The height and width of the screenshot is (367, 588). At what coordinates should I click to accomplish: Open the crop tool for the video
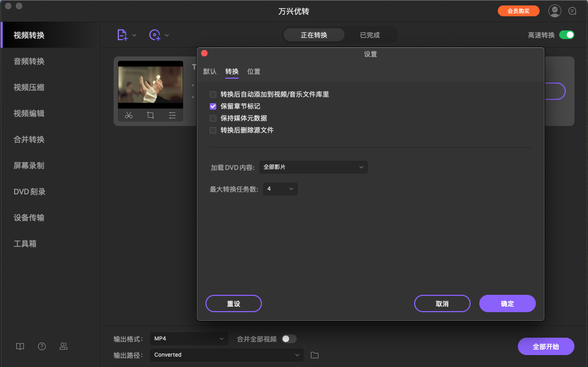[150, 115]
